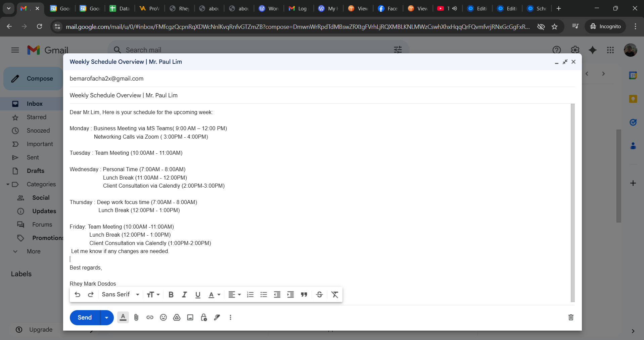This screenshot has width=644, height=340.
Task: Open more compose options menu
Action: click(230, 317)
